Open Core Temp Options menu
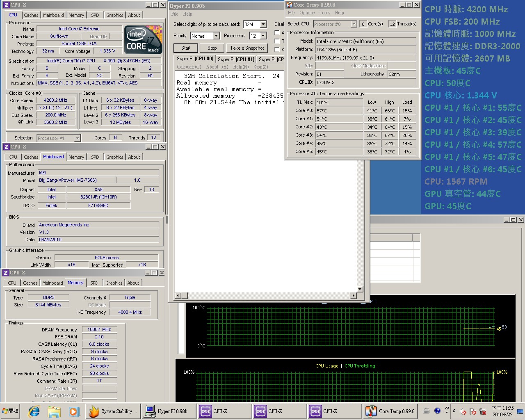 [307, 13]
